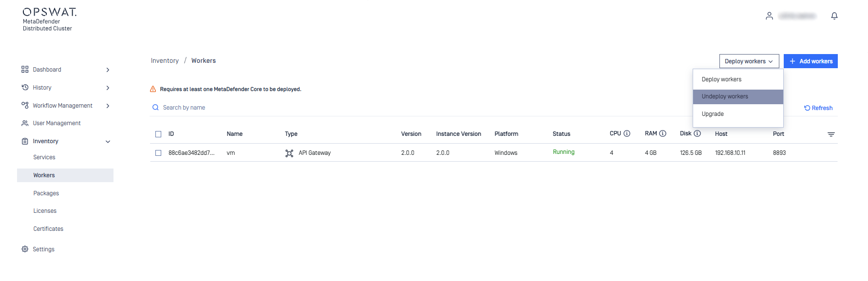This screenshot has height=281, width=868.
Task: Click the API Gateway type icon
Action: pos(289,153)
